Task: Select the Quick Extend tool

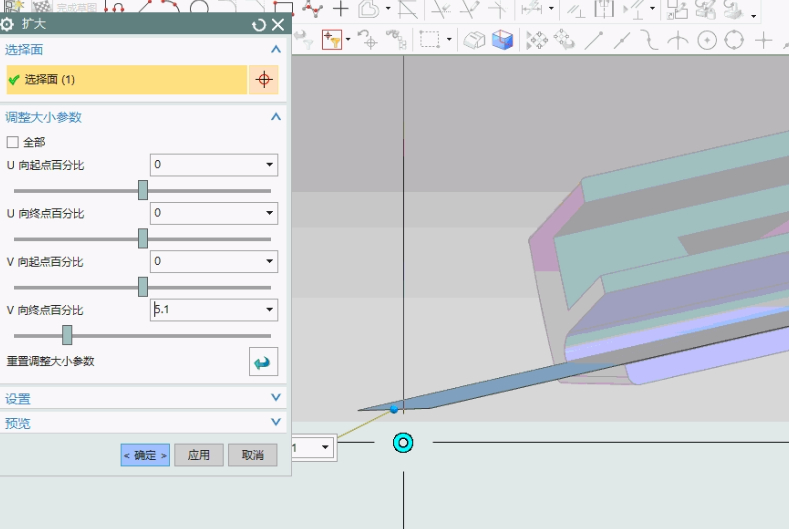Action: [469, 9]
